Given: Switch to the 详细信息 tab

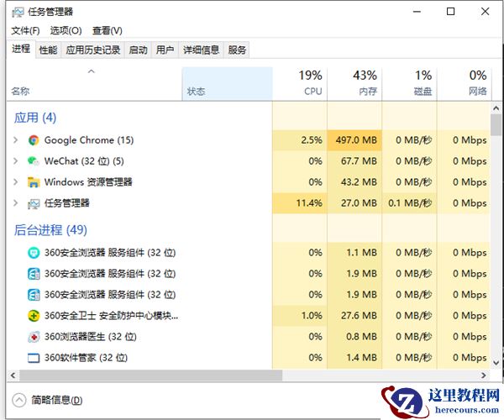Looking at the screenshot, I should [202, 50].
